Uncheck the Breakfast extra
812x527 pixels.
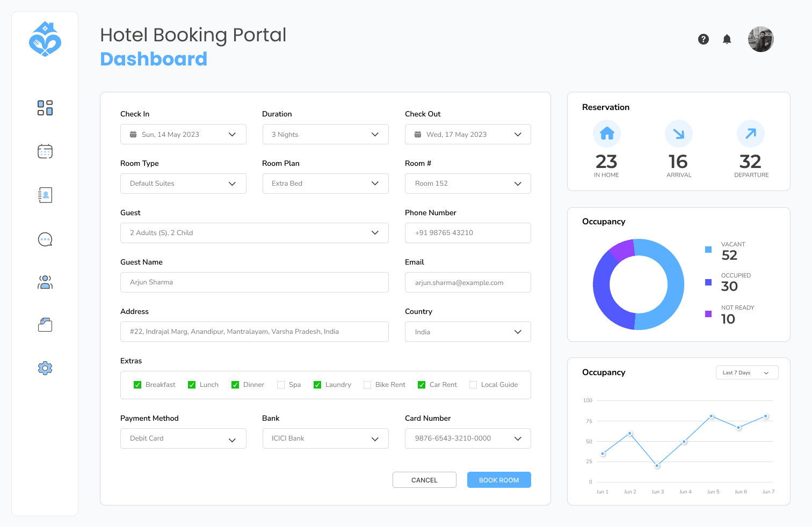[137, 385]
